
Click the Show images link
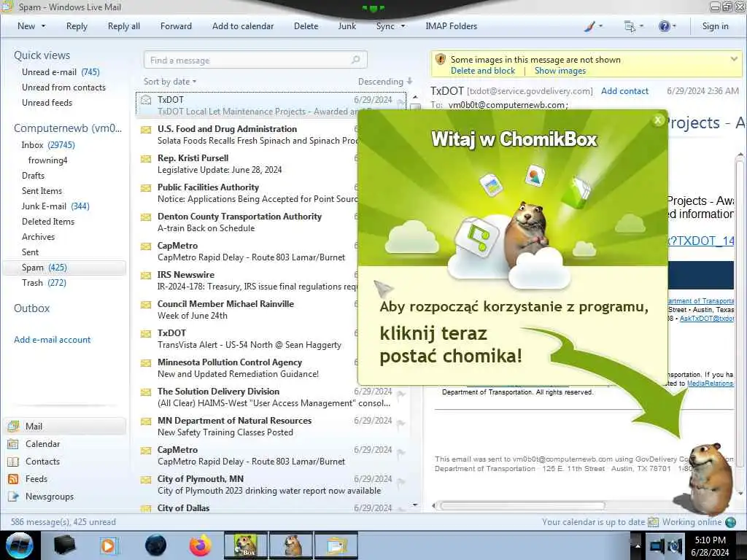click(x=560, y=71)
